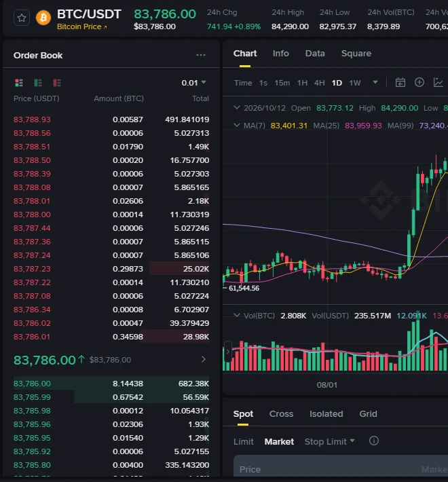Click the order type info icon
This screenshot has width=448, height=482.
(x=373, y=441)
